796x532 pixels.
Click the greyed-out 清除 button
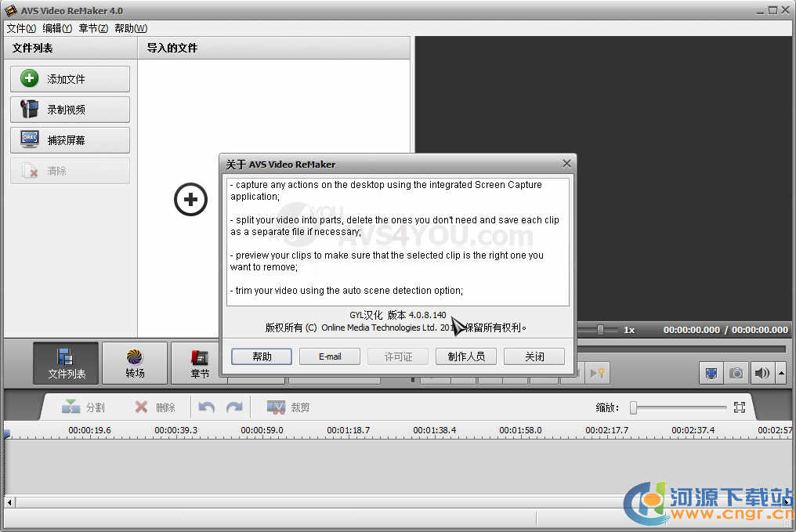70,171
